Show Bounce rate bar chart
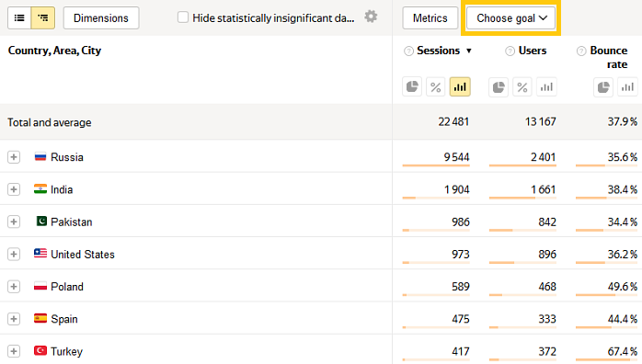The height and width of the screenshot is (364, 642). (x=627, y=86)
